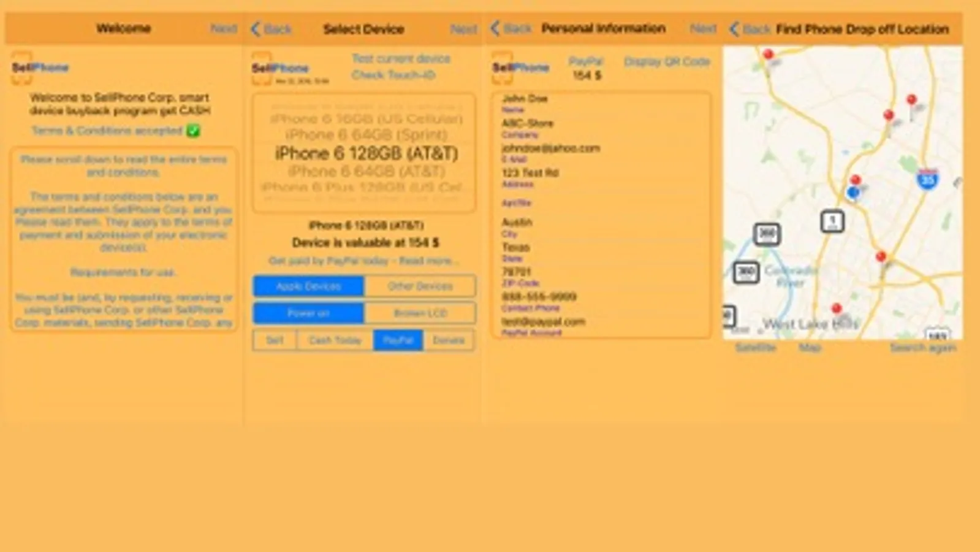Edit the PayPal Account field test@paypal.com
Screen dimensions: 980x552
pos(601,326)
